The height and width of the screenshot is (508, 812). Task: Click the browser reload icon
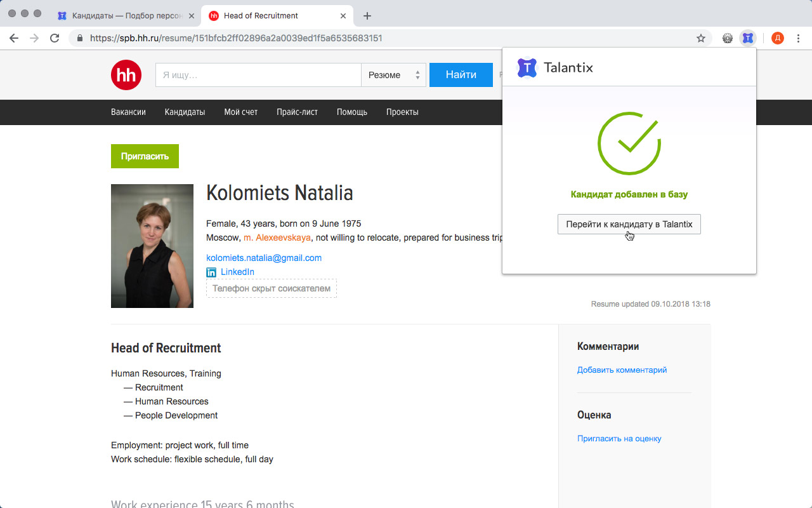point(55,38)
